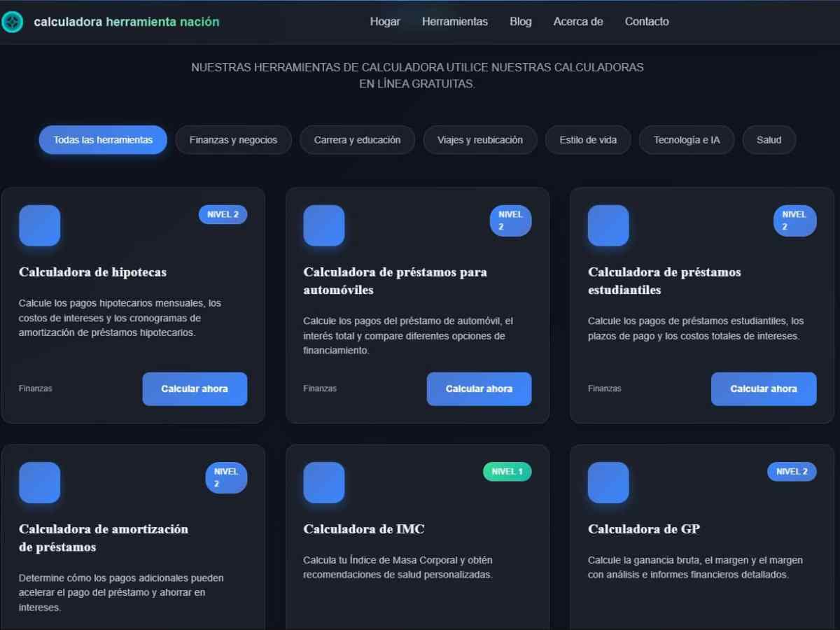Enable the Salud category filter
The image size is (840, 630).
tap(769, 139)
